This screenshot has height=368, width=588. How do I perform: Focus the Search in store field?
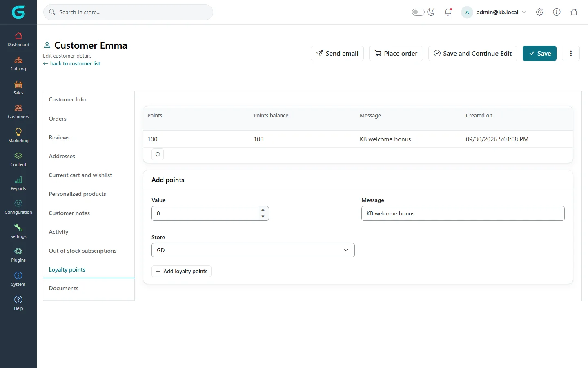[x=128, y=12]
